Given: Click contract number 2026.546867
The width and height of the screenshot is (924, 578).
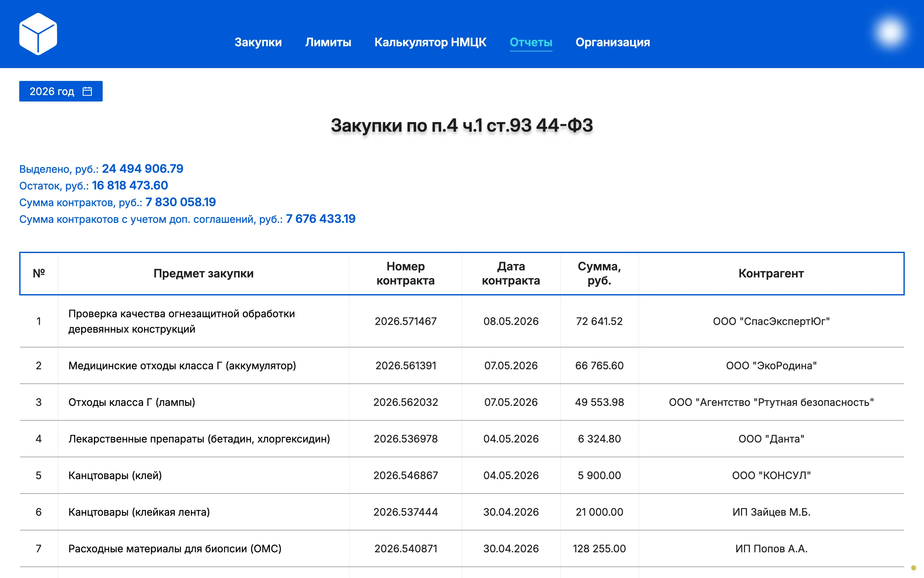Looking at the screenshot, I should [x=406, y=476].
